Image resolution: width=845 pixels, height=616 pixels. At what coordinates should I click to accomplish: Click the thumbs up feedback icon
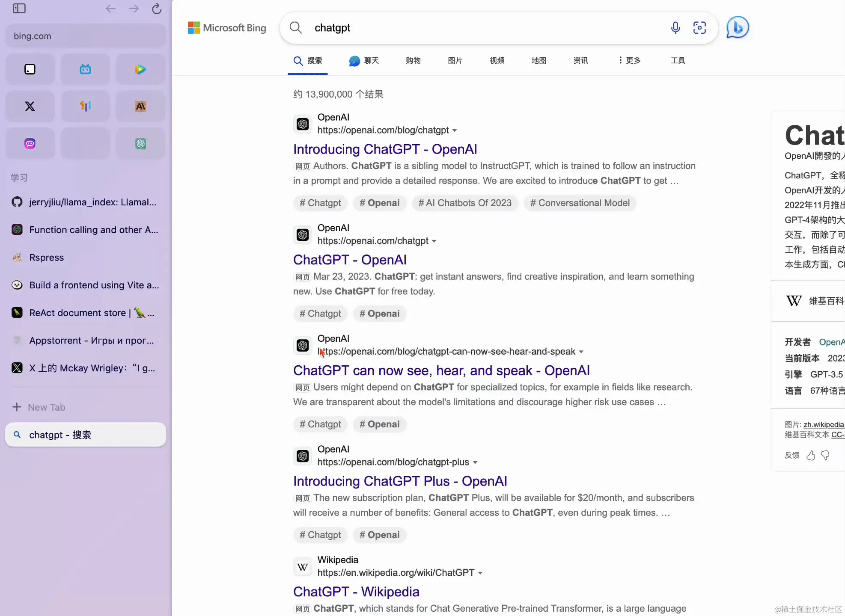coord(810,456)
